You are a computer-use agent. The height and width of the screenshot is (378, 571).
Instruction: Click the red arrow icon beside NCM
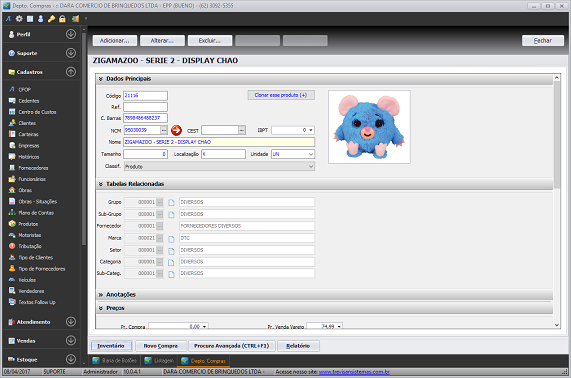coord(176,130)
